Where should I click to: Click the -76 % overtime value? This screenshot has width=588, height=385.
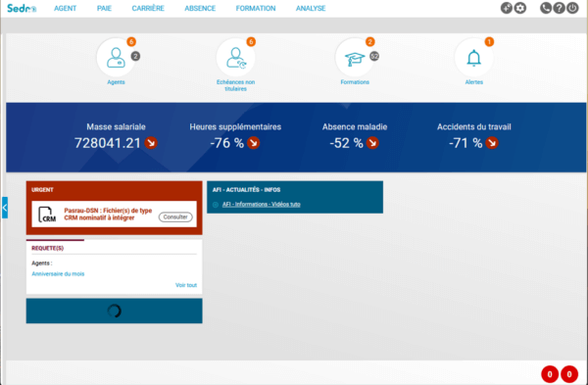pos(227,143)
